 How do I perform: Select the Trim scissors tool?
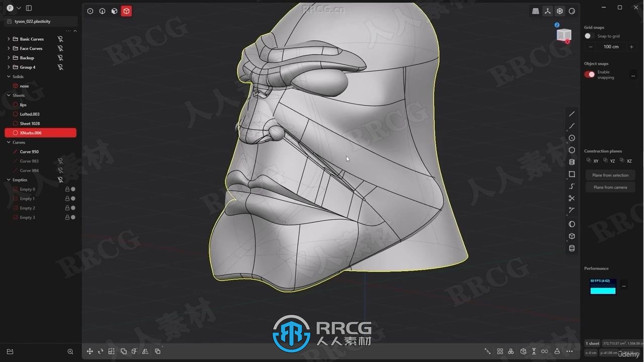click(x=572, y=198)
